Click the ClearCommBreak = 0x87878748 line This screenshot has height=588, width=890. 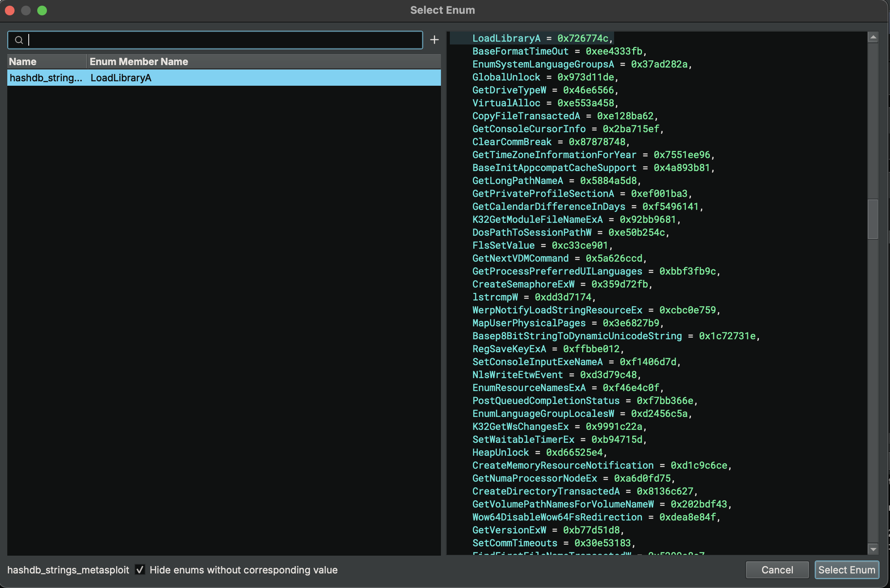click(551, 142)
